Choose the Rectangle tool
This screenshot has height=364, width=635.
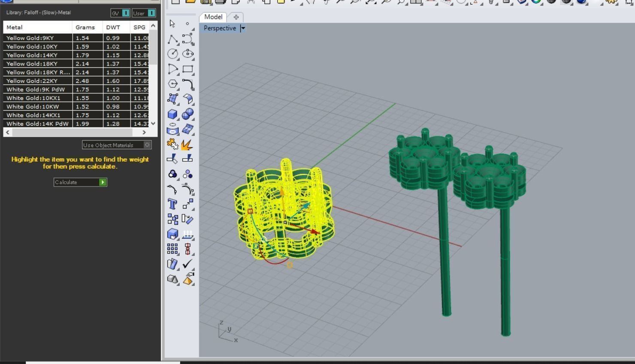(x=187, y=69)
